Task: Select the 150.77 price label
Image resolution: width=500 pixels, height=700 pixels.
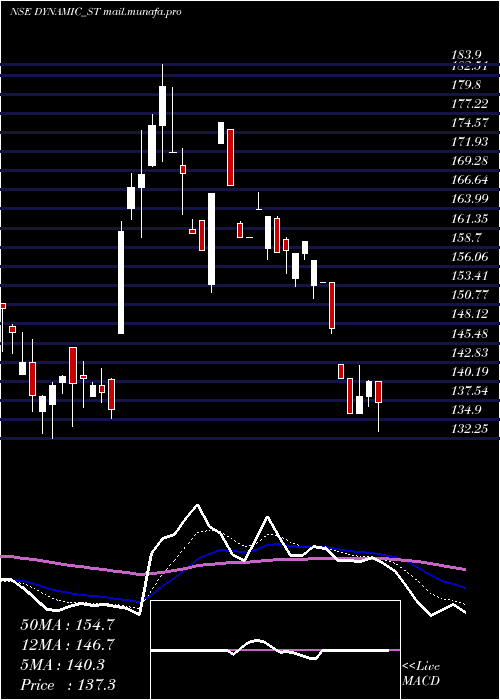Action: (x=470, y=295)
